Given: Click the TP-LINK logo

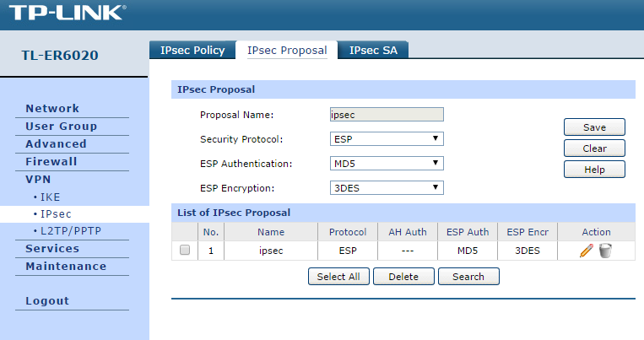Looking at the screenshot, I should tap(68, 13).
